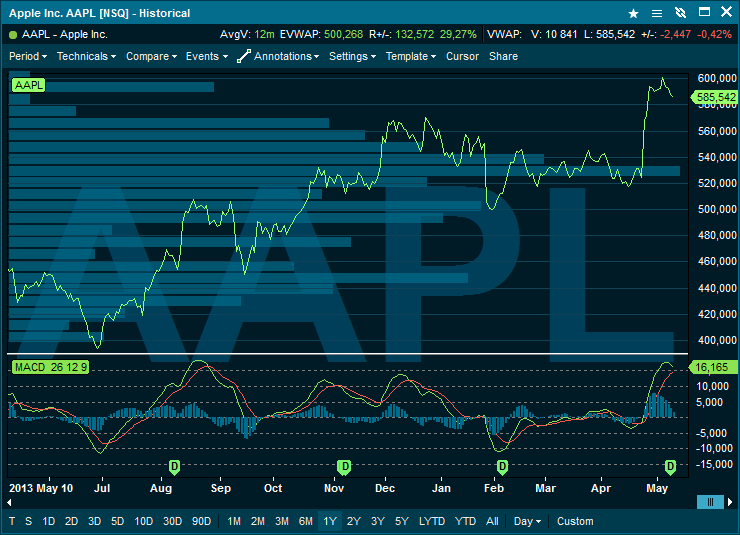The image size is (740, 535).
Task: Open the Technicals dropdown menu
Action: pyautogui.click(x=86, y=57)
